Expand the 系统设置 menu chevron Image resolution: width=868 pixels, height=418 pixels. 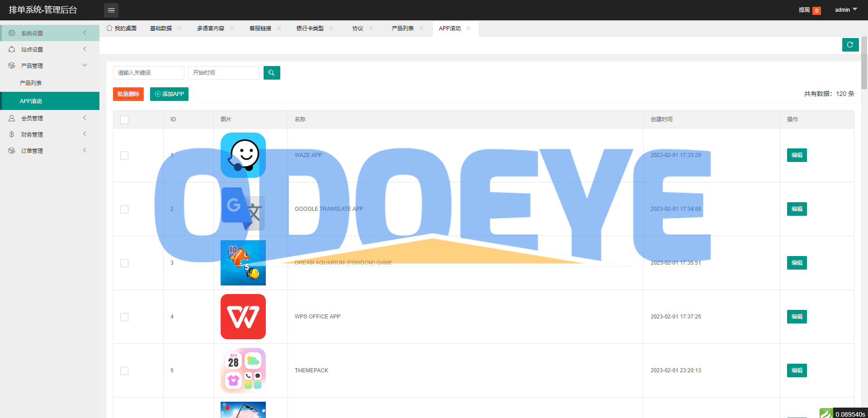pyautogui.click(x=85, y=33)
